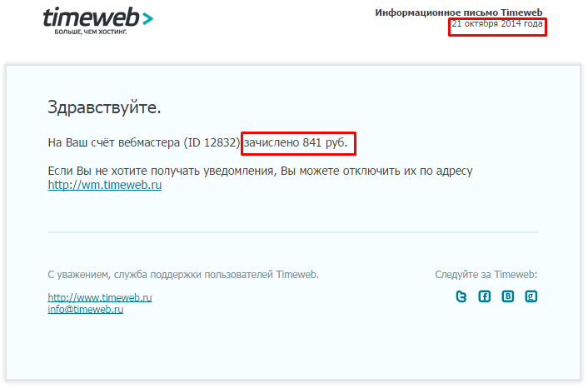Click the slogan 'Больше, чем хостинг'
Viewport: 588px width, 388px height.
click(x=91, y=32)
